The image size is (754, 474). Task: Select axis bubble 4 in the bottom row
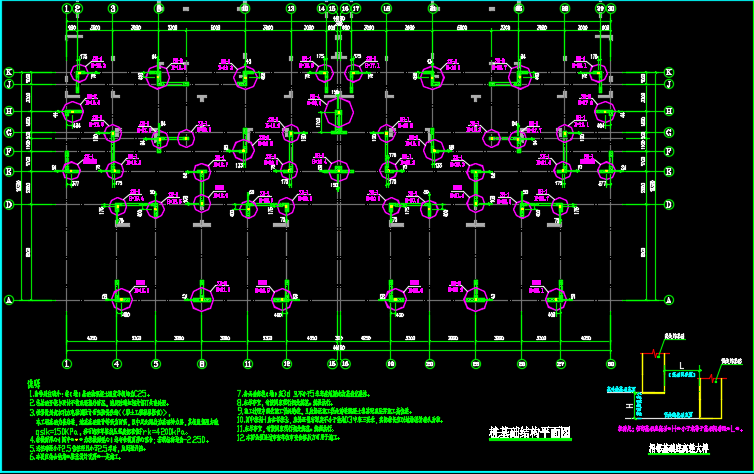(x=117, y=364)
